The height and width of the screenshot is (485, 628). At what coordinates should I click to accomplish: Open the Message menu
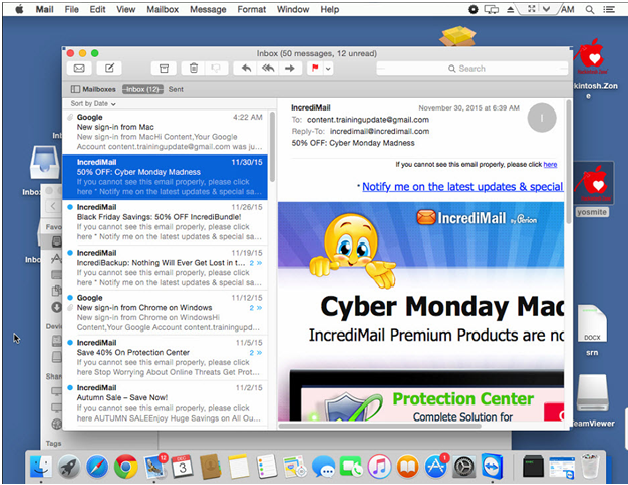coord(208,9)
